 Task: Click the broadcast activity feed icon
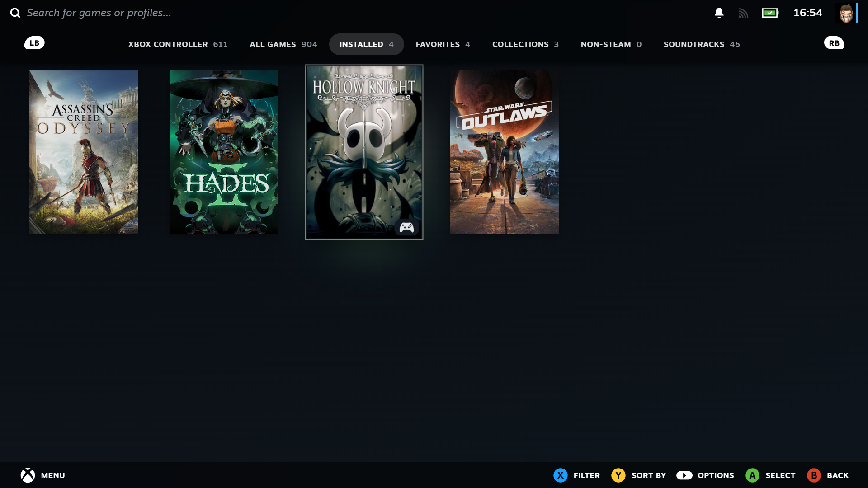[x=744, y=14]
